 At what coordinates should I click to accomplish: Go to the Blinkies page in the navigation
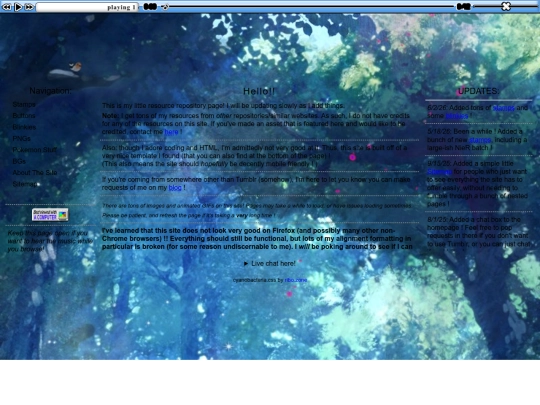tap(24, 127)
